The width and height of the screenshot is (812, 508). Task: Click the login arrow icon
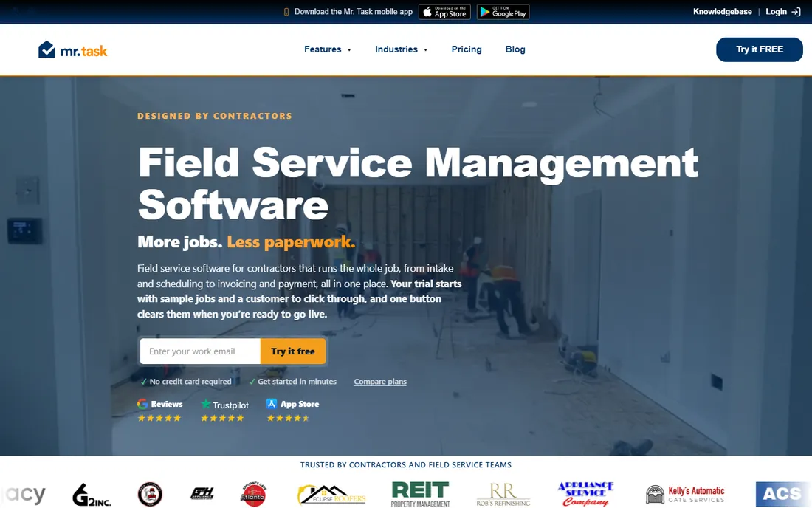(796, 12)
